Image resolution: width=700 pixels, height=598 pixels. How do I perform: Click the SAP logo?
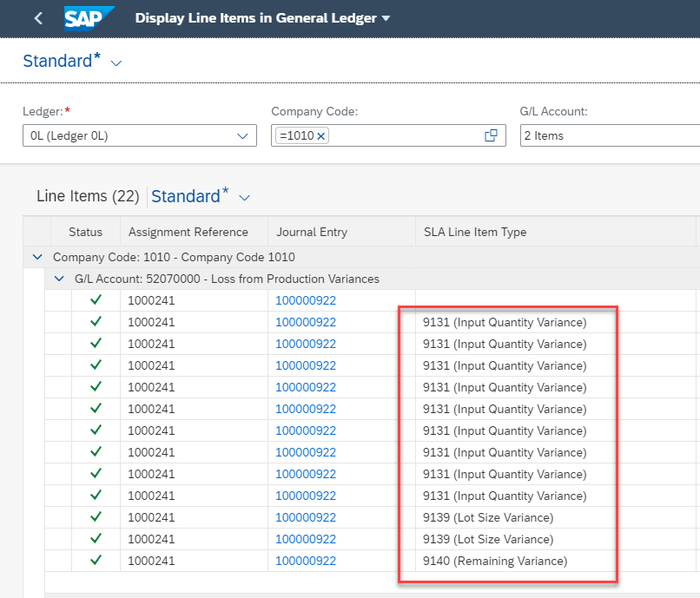click(x=89, y=18)
